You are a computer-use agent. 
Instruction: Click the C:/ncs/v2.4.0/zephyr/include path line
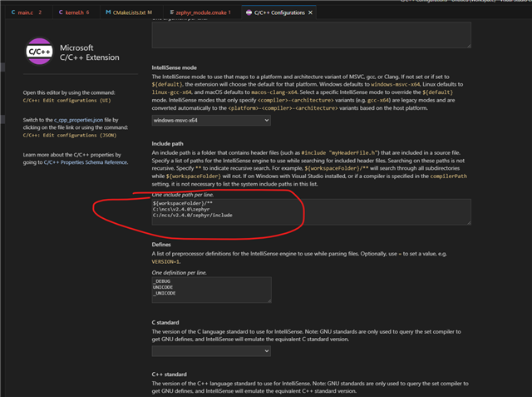click(192, 216)
